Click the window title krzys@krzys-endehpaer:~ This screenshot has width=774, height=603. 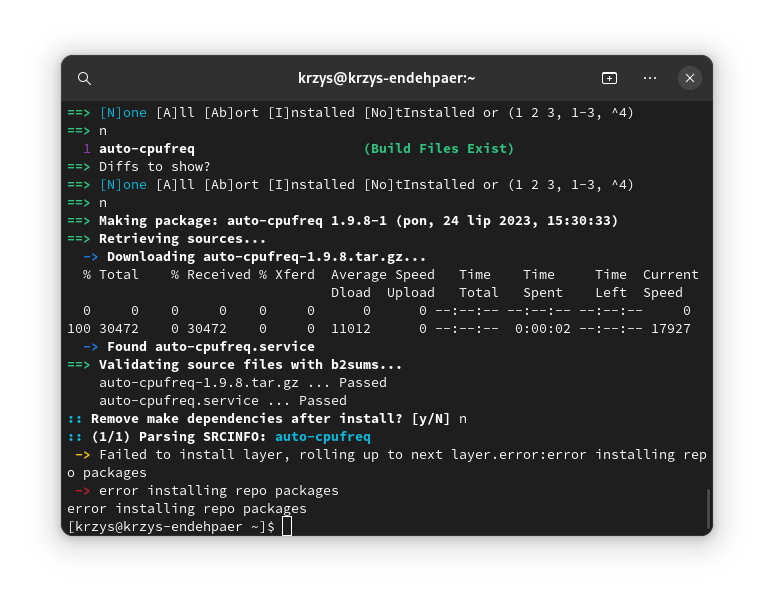[387, 78]
